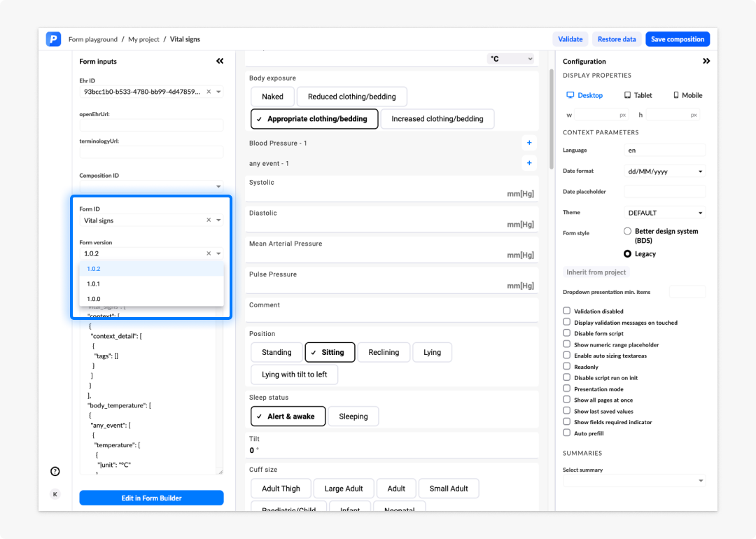Click the Date placeholder input

pos(664,192)
